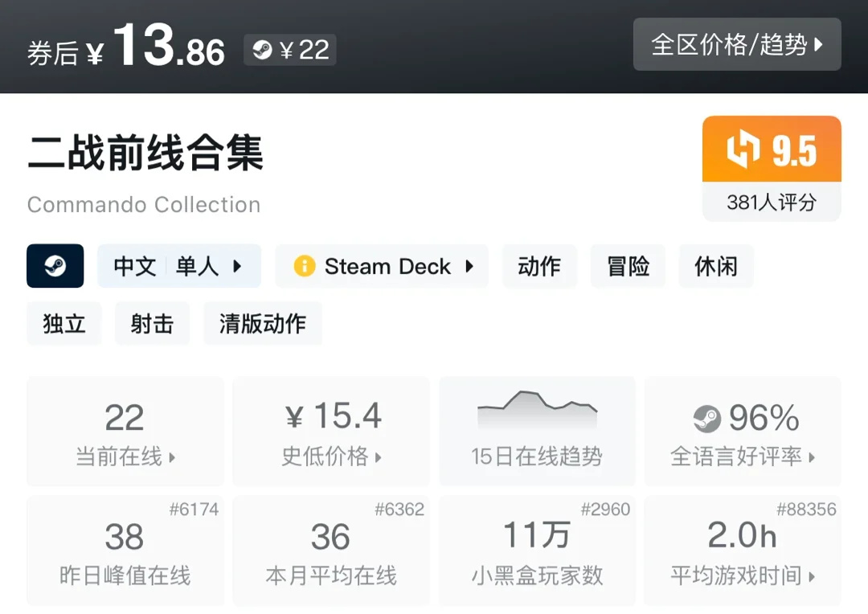Select the 动作 genre tag
The width and height of the screenshot is (868, 614).
[539, 266]
